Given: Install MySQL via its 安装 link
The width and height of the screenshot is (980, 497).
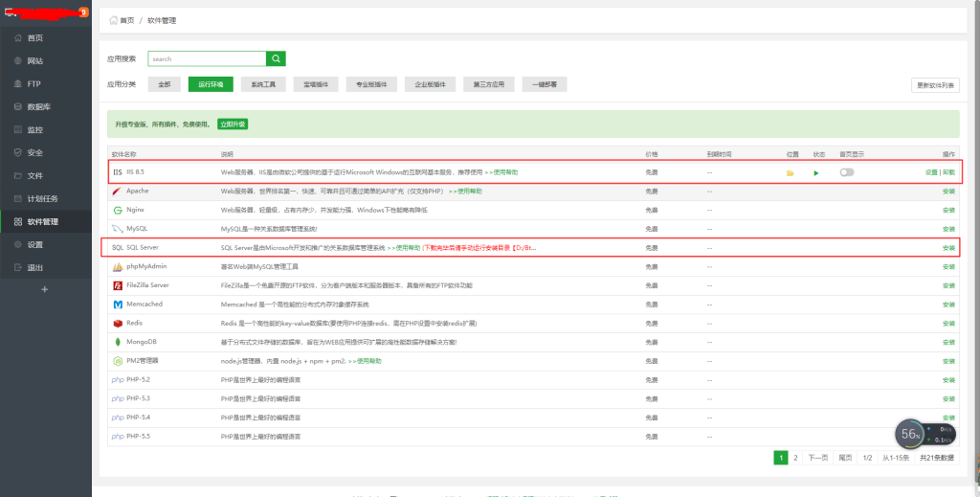Looking at the screenshot, I should coord(948,229).
